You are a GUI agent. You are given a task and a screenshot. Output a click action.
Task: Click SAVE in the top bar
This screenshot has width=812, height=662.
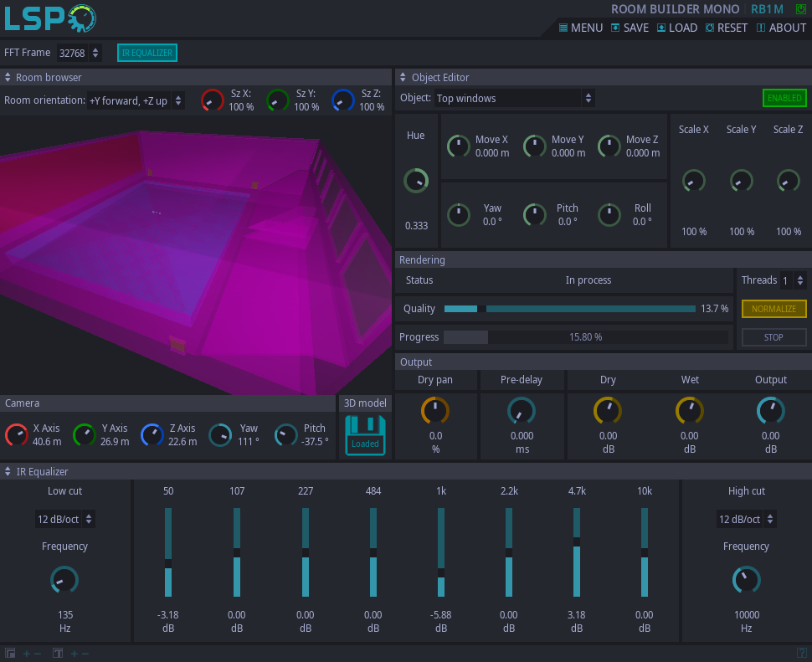tap(630, 28)
